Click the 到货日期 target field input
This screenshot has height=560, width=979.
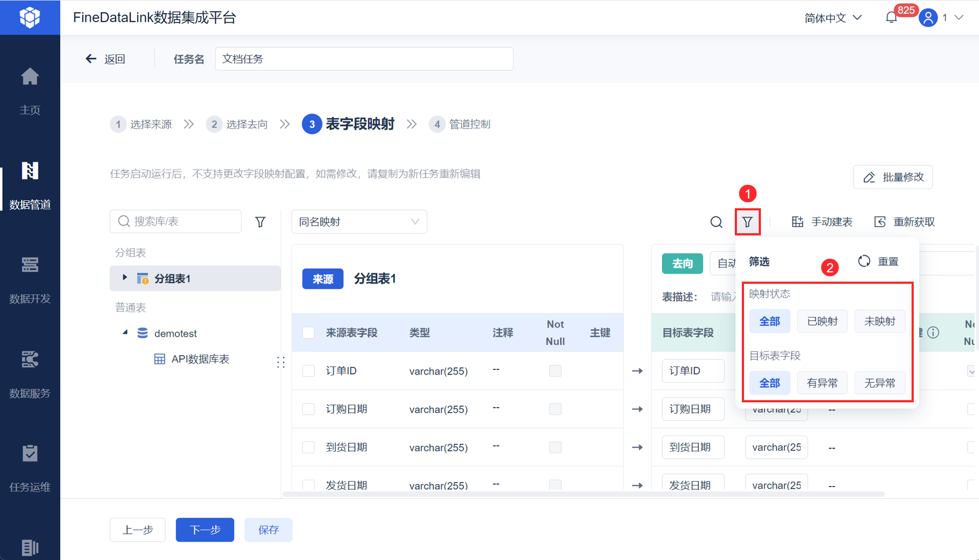(x=693, y=447)
